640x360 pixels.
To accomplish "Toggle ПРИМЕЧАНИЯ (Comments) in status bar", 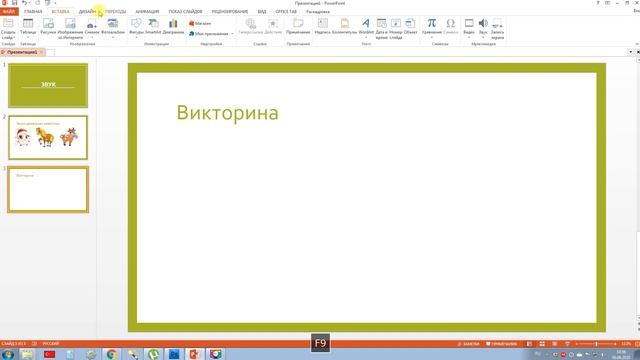I will (x=502, y=344).
